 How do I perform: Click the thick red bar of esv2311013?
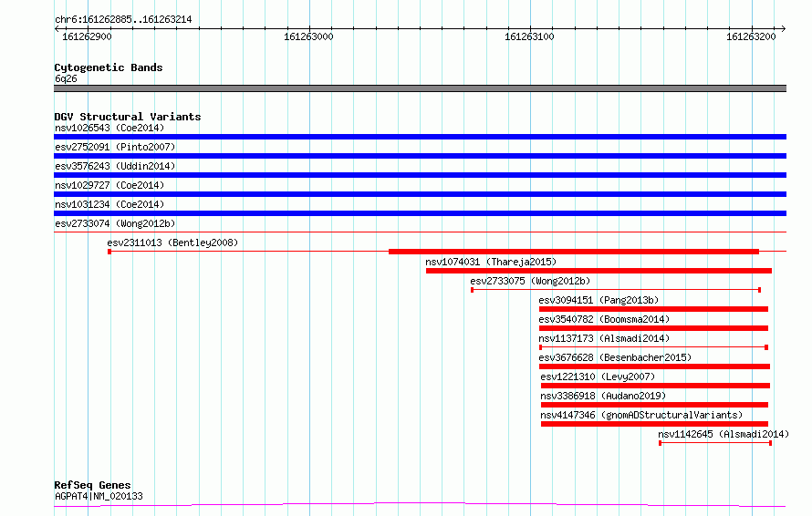point(574,252)
